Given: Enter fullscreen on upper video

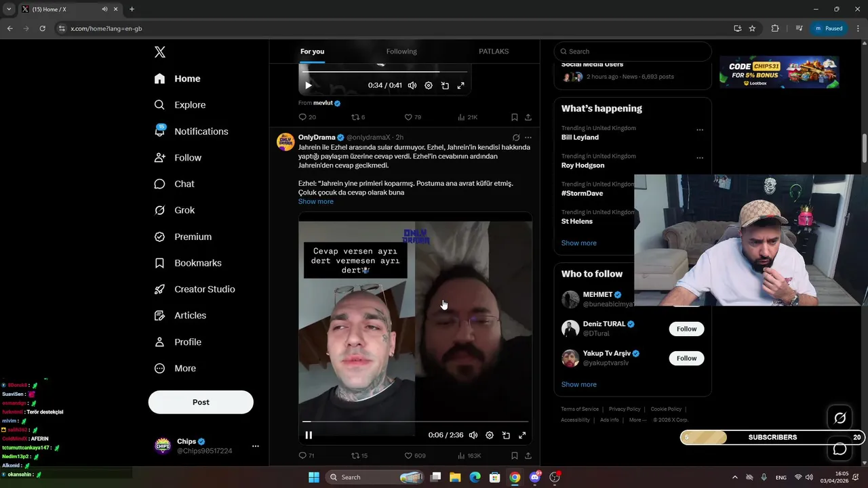Looking at the screenshot, I should [x=461, y=85].
